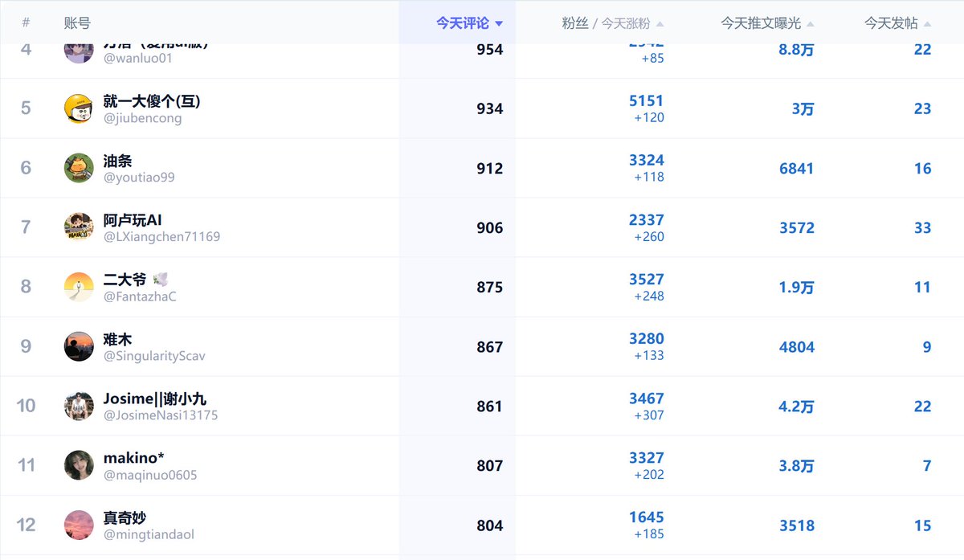
Task: Open account name 难木
Action: point(118,339)
